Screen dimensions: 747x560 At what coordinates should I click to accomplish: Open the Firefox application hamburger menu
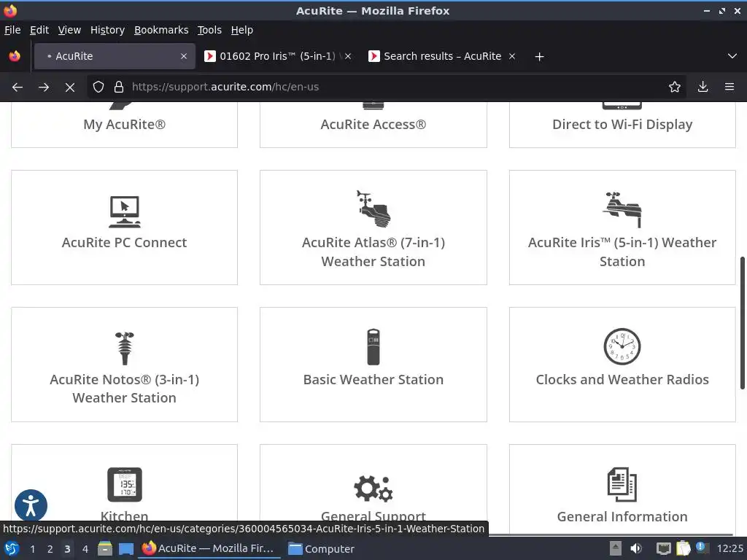point(729,87)
